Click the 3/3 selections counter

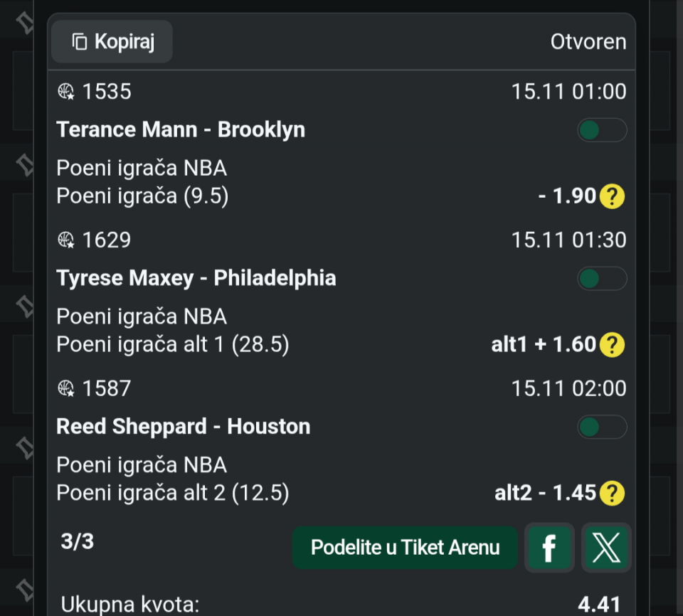[x=78, y=542]
